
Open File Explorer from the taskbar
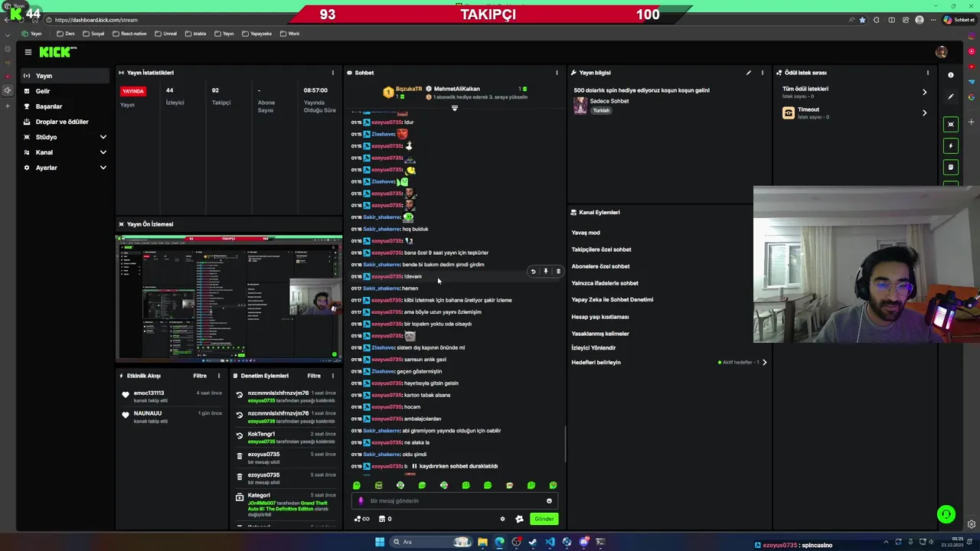point(482,543)
